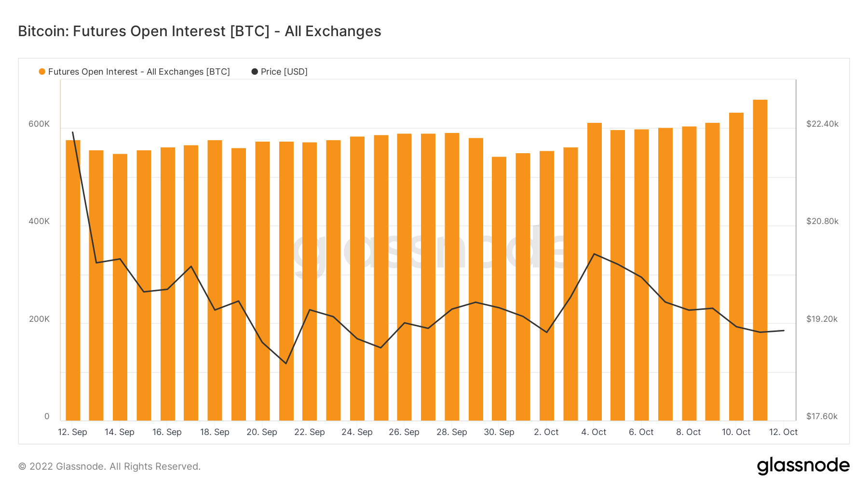Click the orange bar above 18. Sep
This screenshot has height=488, width=868.
215,279
